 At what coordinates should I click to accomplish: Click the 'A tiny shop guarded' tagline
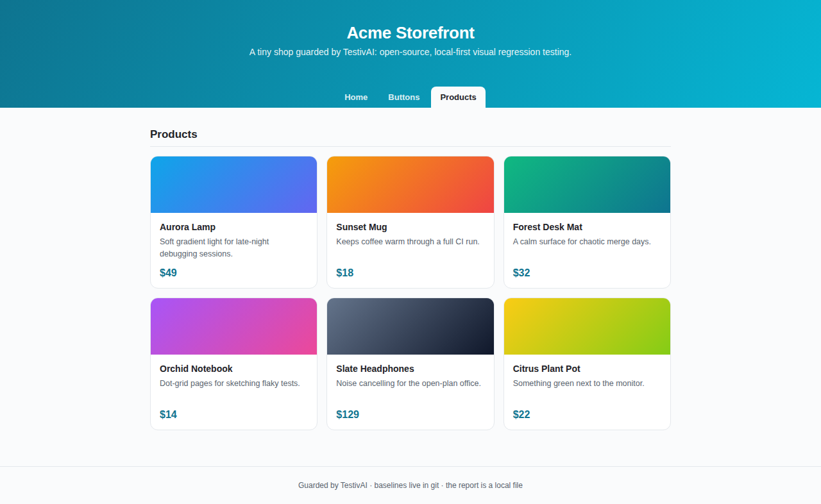[x=410, y=52]
